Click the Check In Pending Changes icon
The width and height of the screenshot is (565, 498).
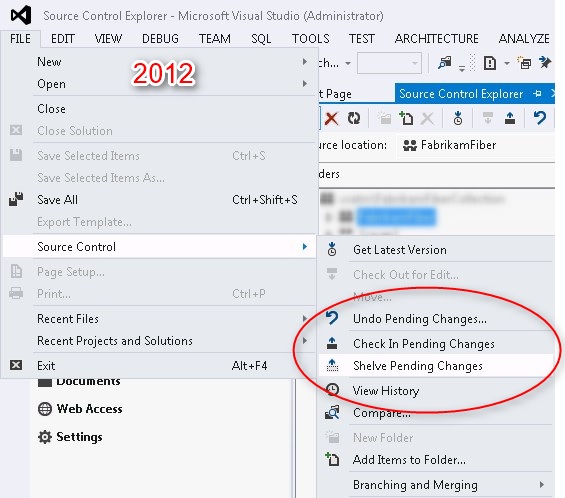tap(332, 343)
